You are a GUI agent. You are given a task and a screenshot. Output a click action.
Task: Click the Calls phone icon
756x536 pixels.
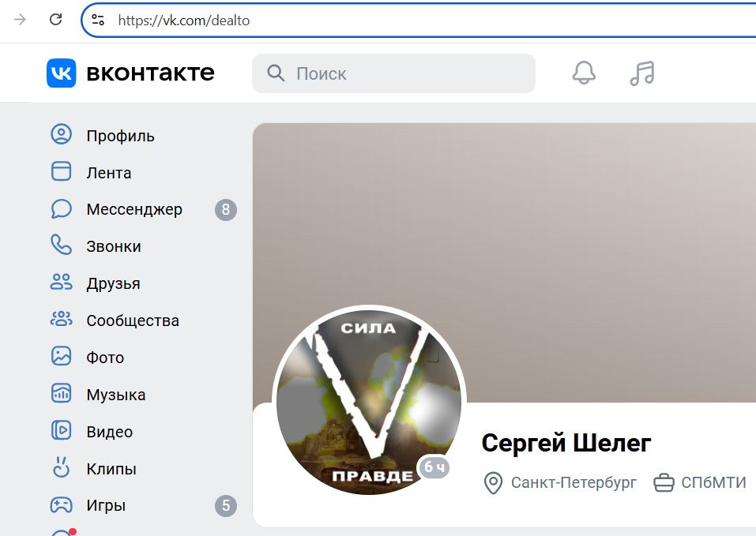coord(62,246)
